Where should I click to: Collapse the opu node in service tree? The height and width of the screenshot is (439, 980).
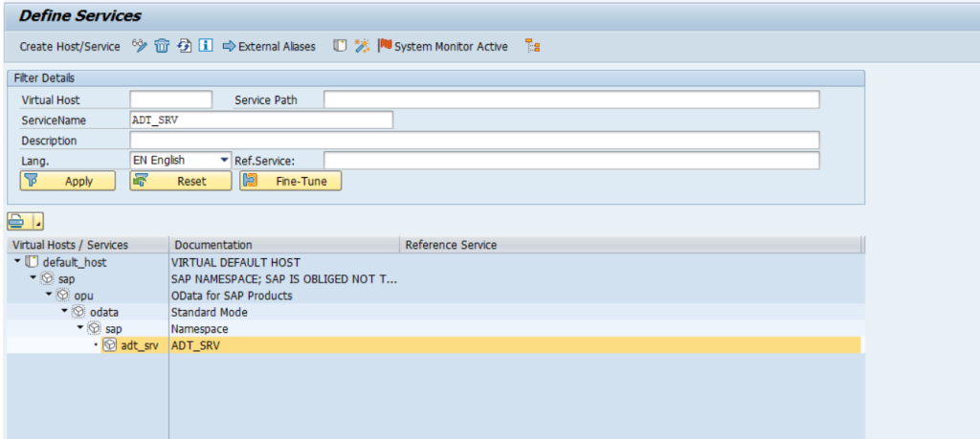(x=49, y=296)
